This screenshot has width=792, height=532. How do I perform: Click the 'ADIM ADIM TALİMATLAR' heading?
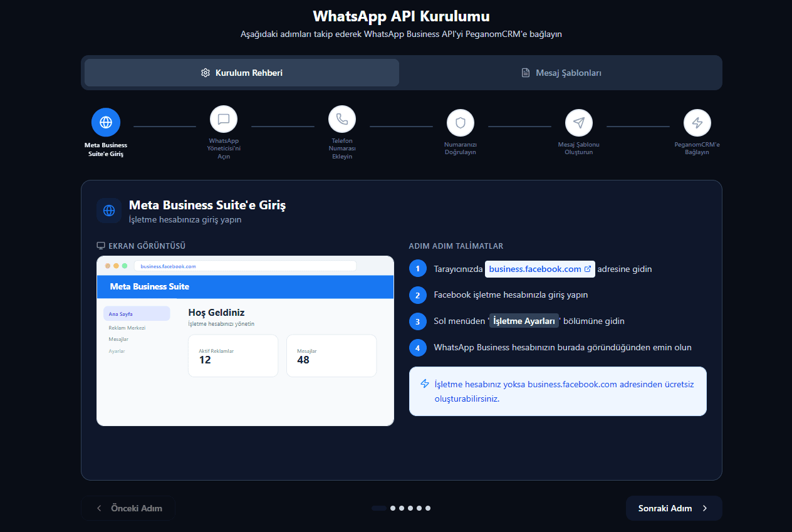pos(456,246)
